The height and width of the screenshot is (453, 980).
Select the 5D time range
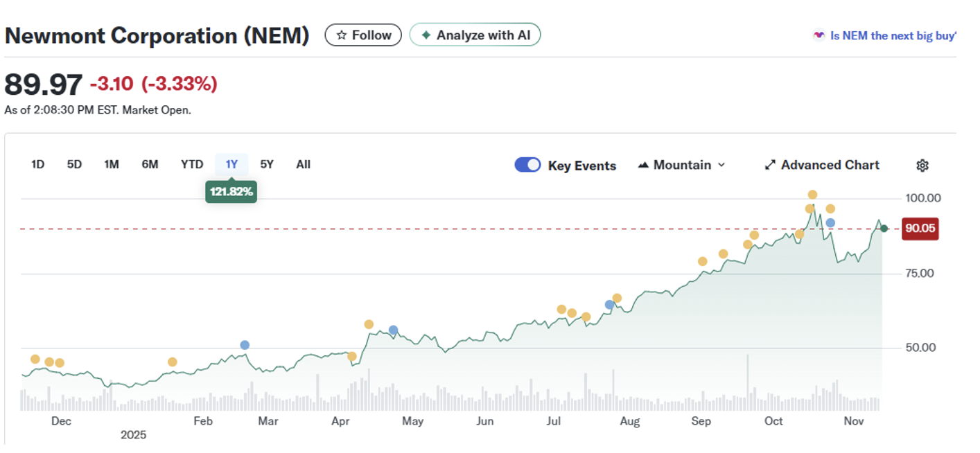point(74,164)
